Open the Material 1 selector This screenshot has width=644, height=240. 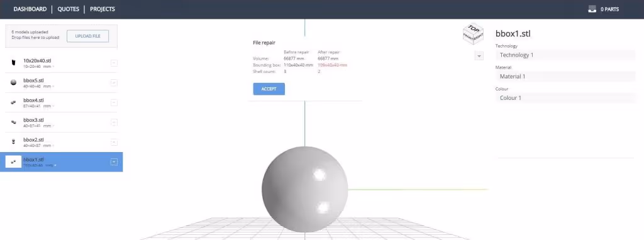coord(565,76)
